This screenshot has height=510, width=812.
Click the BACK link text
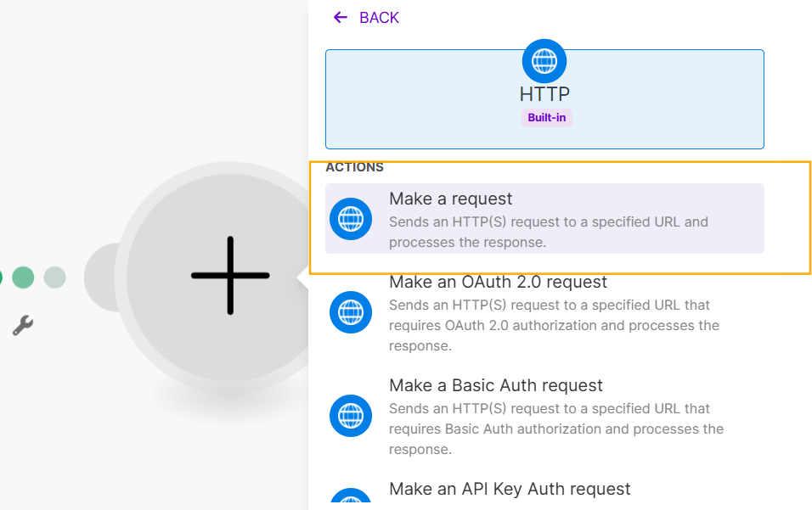click(379, 18)
